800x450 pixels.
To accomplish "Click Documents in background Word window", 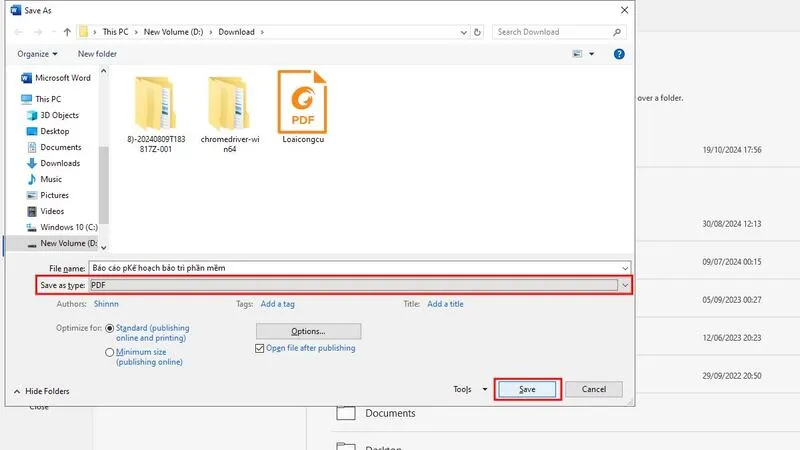I will [x=390, y=413].
